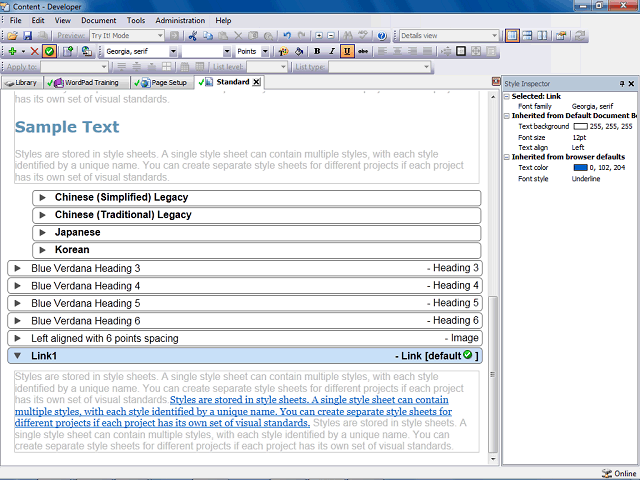Toggle Underline formatting
The width and height of the screenshot is (640, 480).
(347, 51)
